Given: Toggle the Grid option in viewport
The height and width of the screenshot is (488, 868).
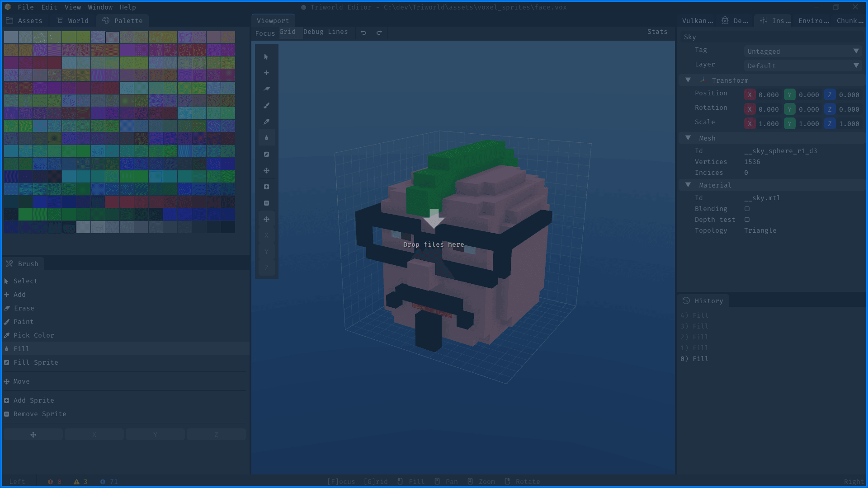Looking at the screenshot, I should click(x=288, y=32).
